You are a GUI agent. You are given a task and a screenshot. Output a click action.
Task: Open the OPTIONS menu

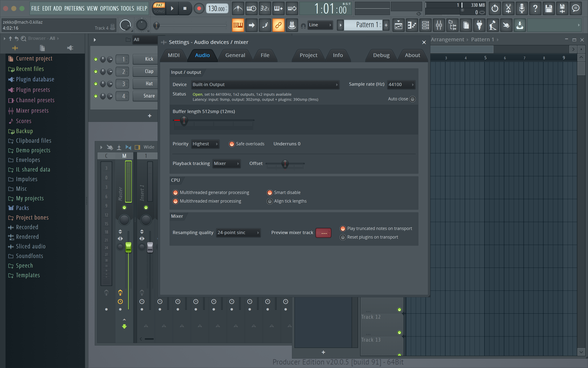109,9
